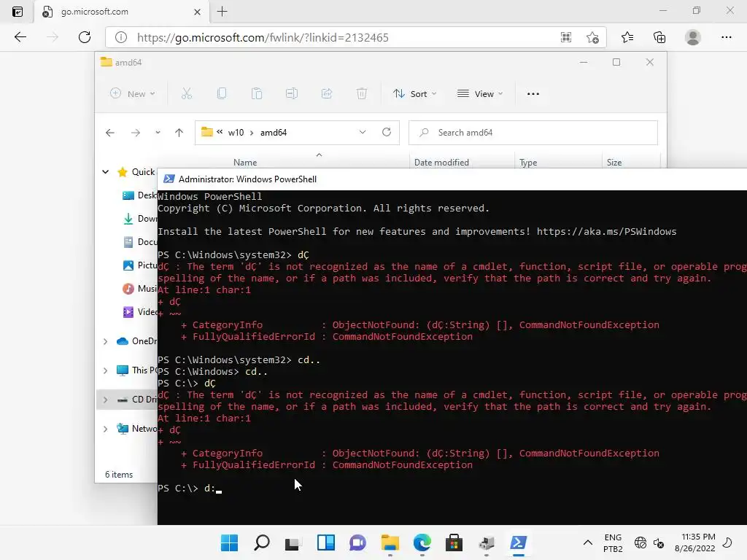747x560 pixels.
Task: Select Desktop in the navigation pane
Action: 139,195
